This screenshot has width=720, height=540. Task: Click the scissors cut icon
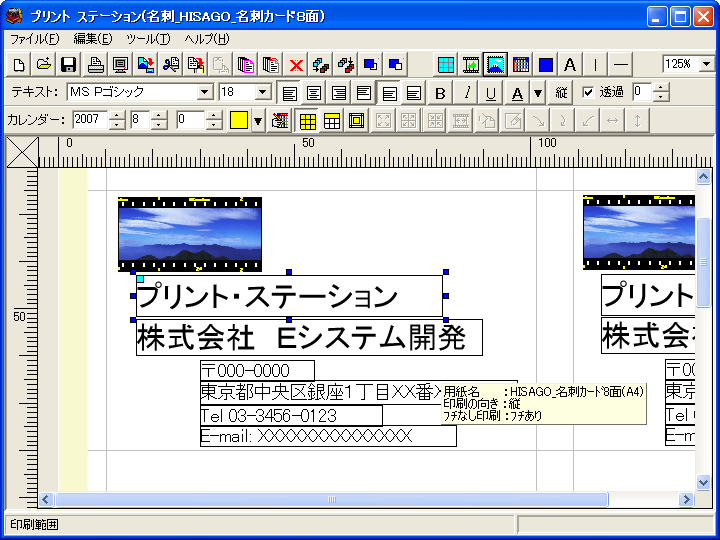tap(171, 65)
